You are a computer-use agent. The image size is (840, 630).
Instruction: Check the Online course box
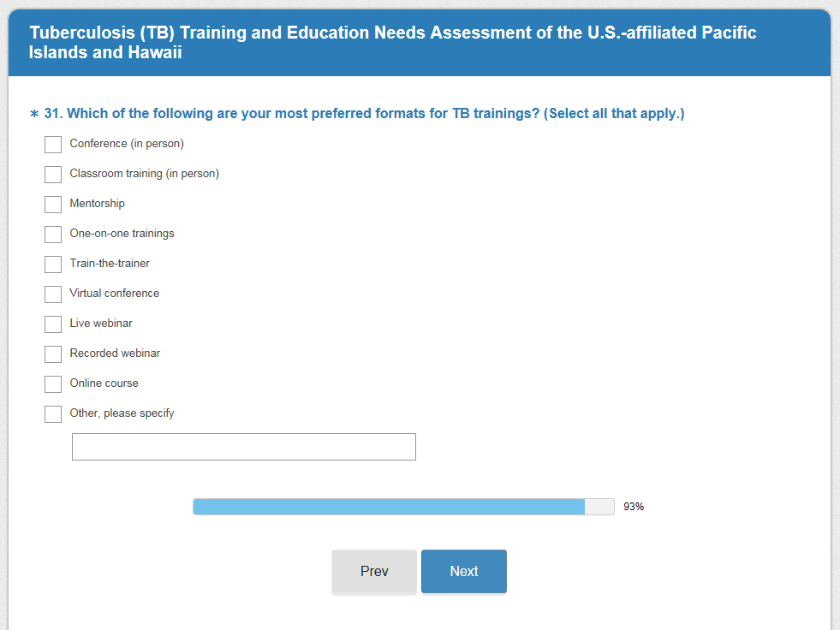[x=53, y=384]
